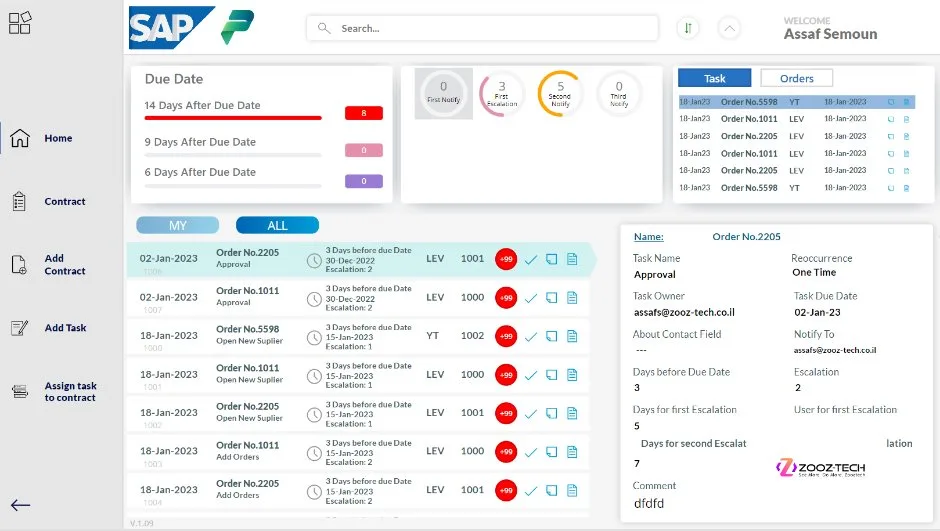Viewport: 940px width, 531px height.
Task: Click +99 badge on Order No.2205 Open New Suplier row
Action: tap(506, 413)
